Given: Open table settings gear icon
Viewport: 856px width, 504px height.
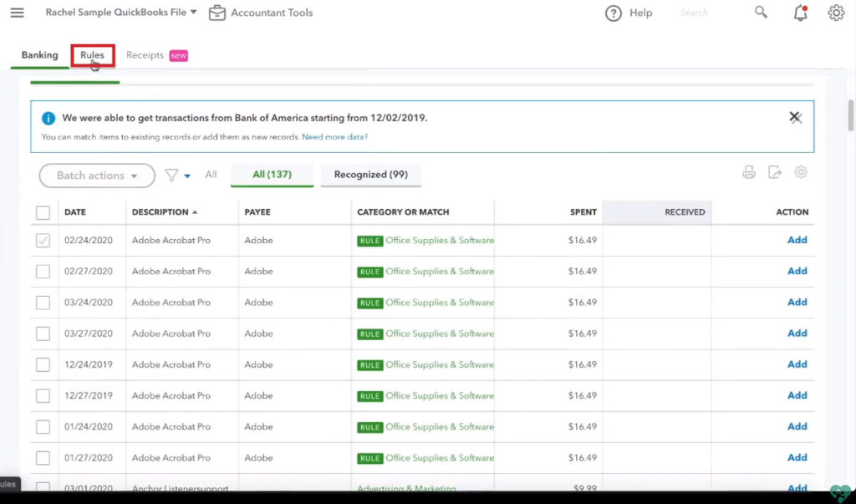Looking at the screenshot, I should (x=801, y=172).
